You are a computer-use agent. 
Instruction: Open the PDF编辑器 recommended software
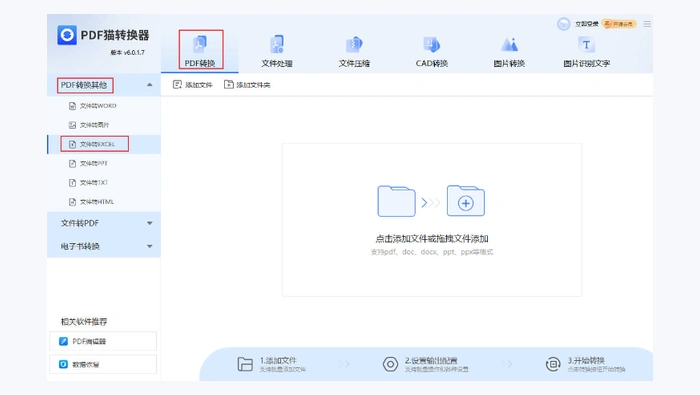(x=103, y=341)
